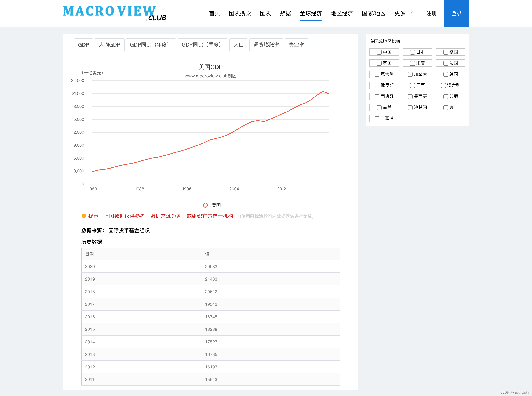Screen dimensions: 532x396
Task: Check the 韩国 checkbox
Action: point(446,74)
